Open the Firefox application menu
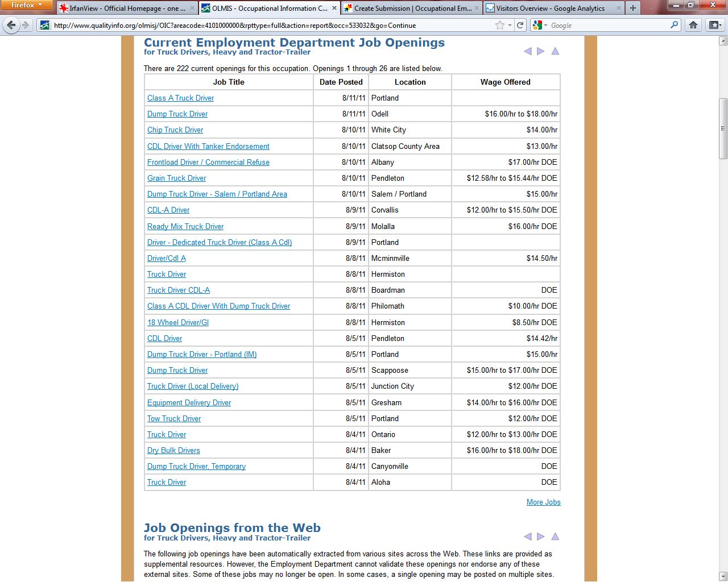 (x=26, y=5)
